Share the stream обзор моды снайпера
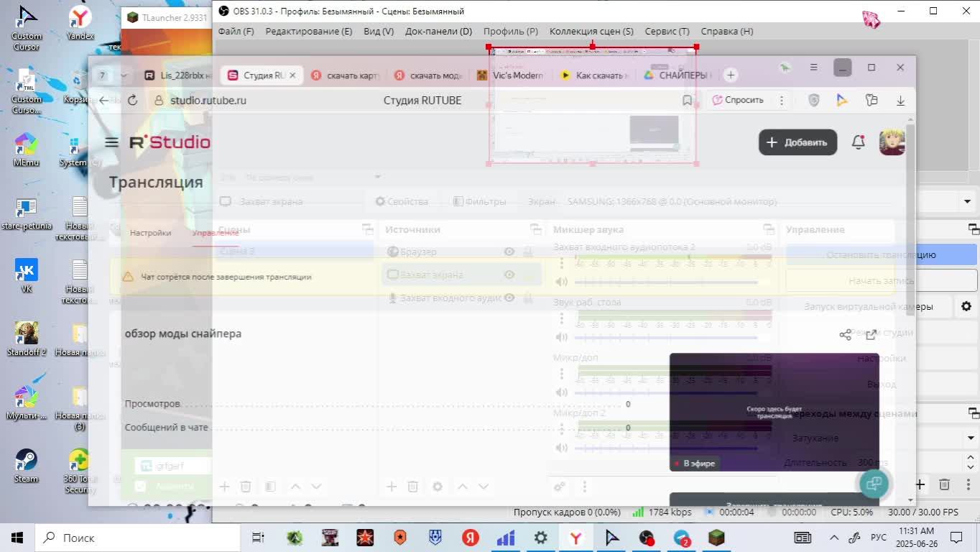 click(x=845, y=335)
